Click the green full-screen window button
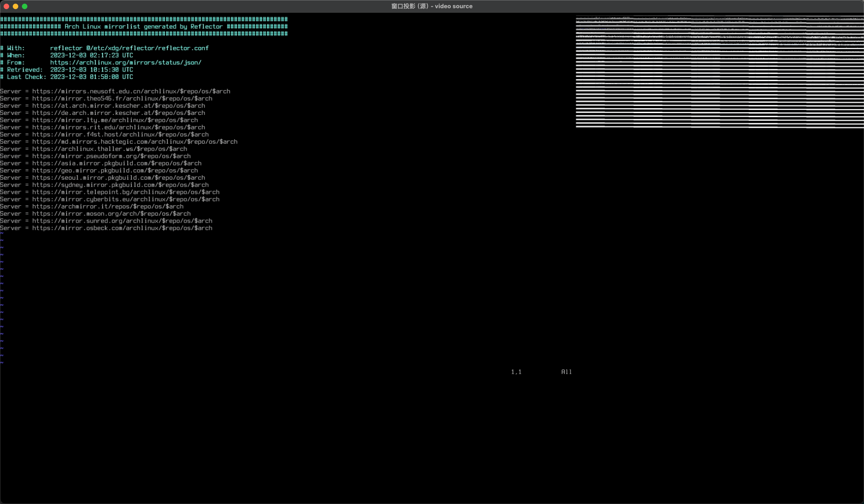This screenshot has width=864, height=504. click(25, 6)
